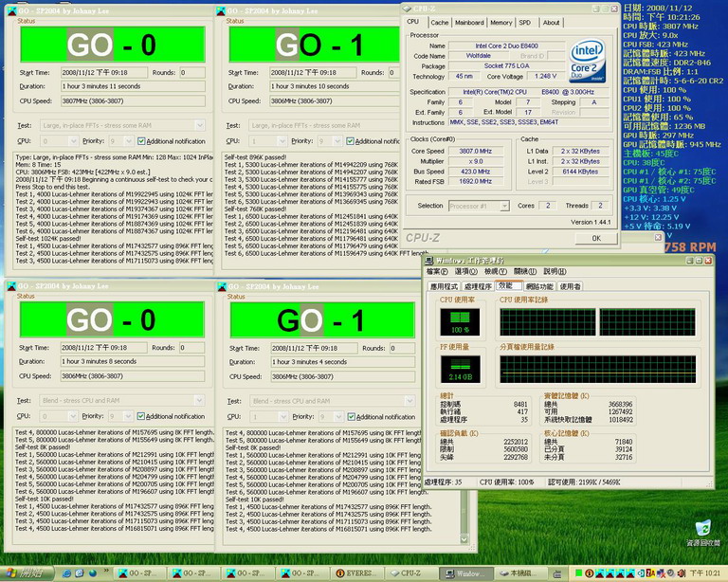Open the 檢視(V) menu in Task Manager
The width and height of the screenshot is (728, 582).
point(496,271)
